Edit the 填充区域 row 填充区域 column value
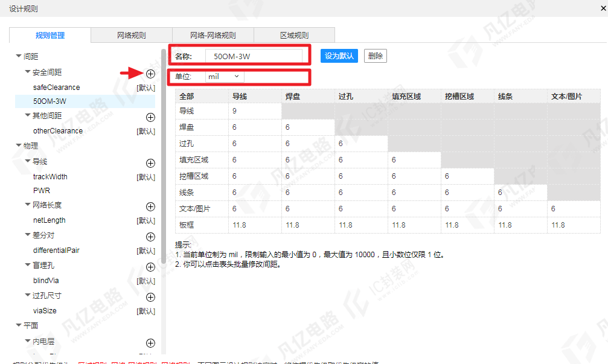The height and width of the screenshot is (364, 608). (x=415, y=160)
